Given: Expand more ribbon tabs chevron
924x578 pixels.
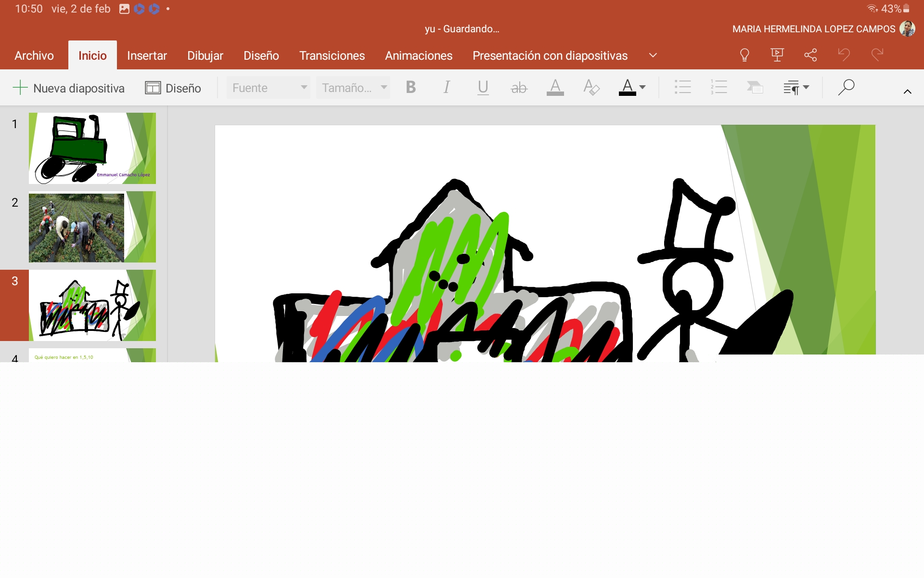Looking at the screenshot, I should 653,55.
